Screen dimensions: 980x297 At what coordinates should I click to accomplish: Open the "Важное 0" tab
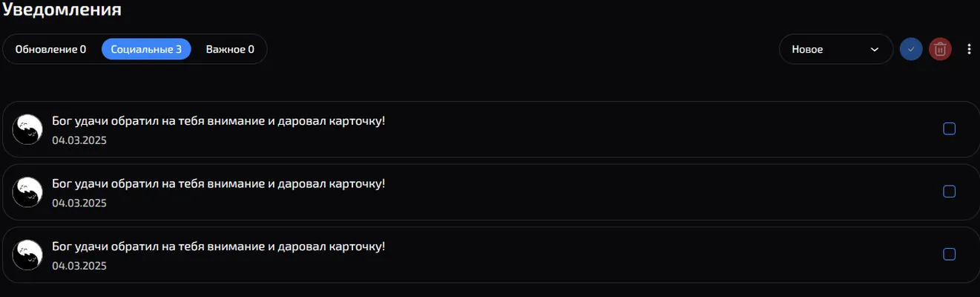click(x=230, y=50)
